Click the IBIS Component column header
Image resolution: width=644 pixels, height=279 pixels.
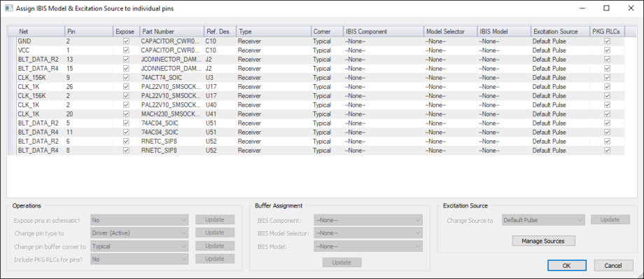click(x=383, y=32)
